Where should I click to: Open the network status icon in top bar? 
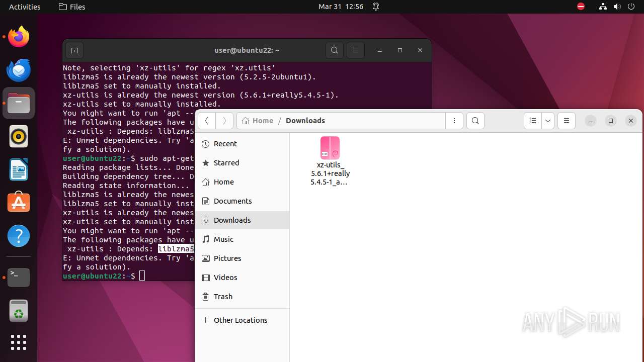[603, 7]
